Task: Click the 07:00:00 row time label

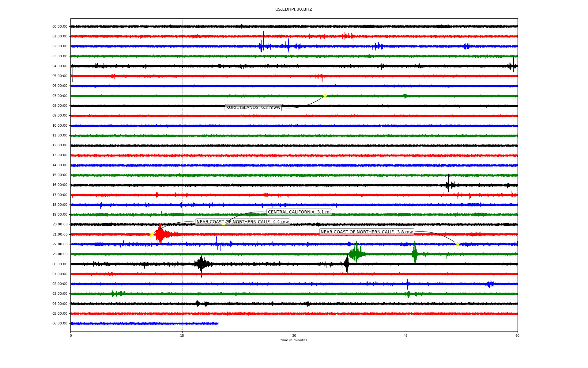Action: [x=60, y=96]
